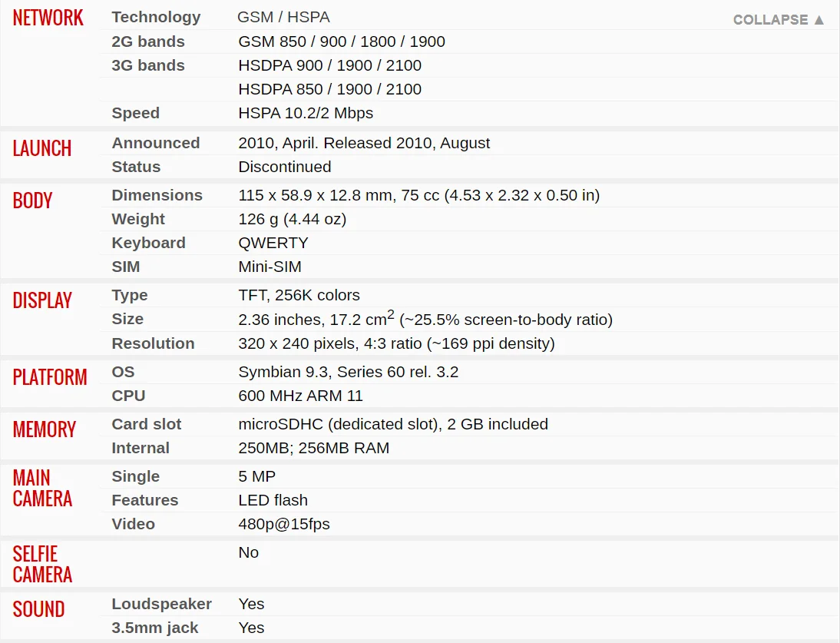Click the NETWORK section heading
Screen dimensions: 840x643
pos(48,18)
